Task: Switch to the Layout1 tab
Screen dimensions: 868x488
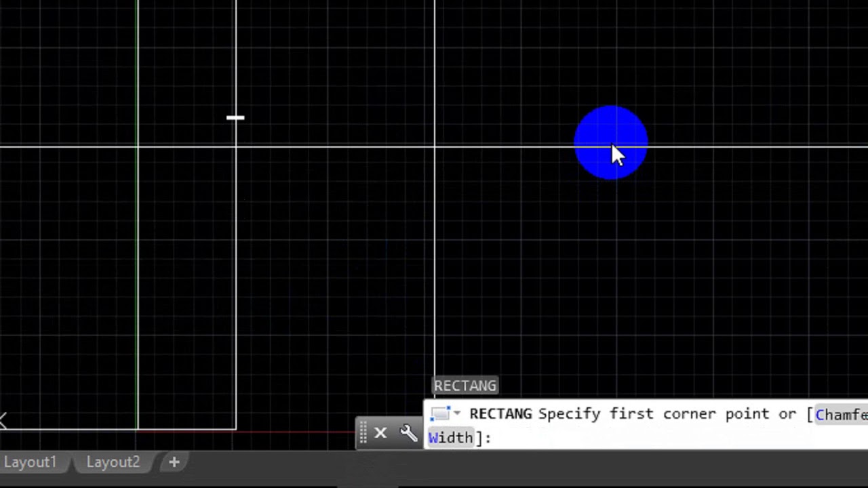Action: 31,462
